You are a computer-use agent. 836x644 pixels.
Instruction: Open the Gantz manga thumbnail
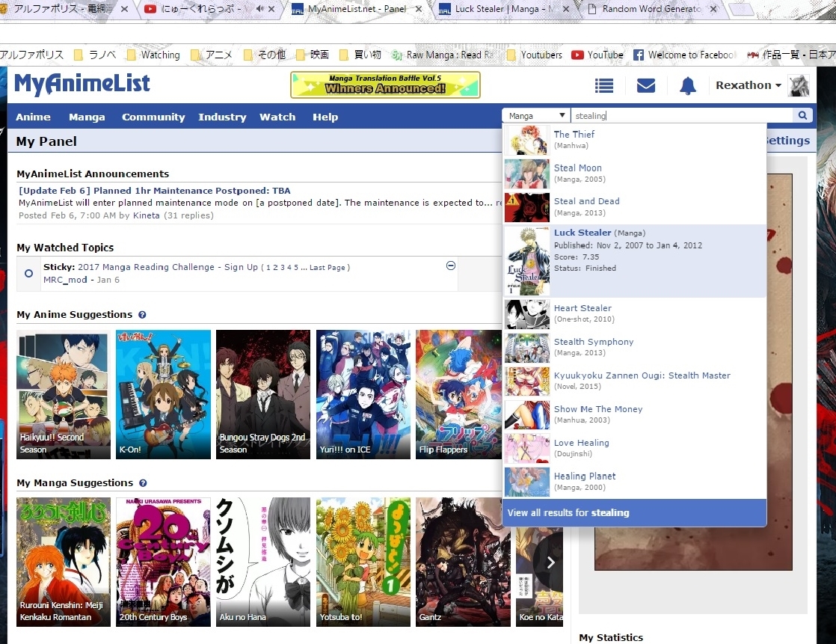tap(463, 562)
